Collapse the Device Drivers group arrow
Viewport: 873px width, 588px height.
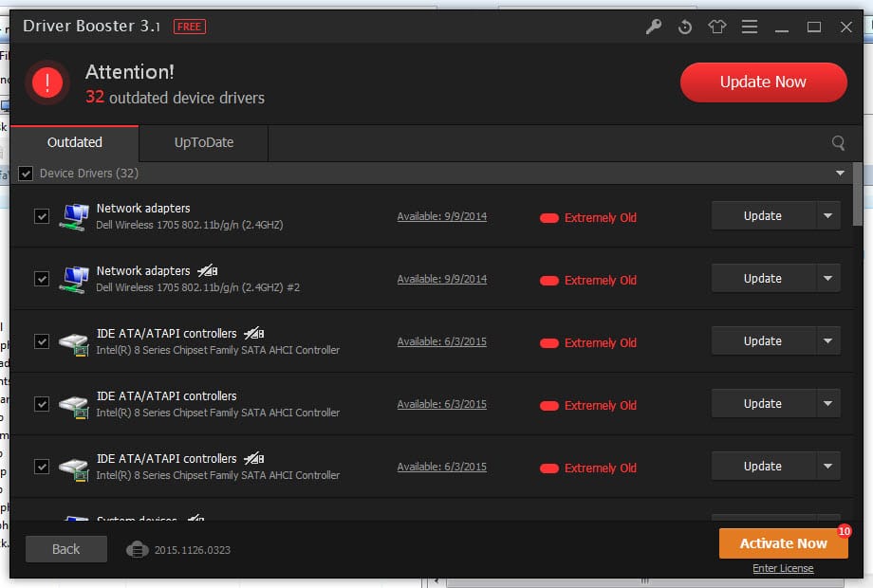tap(840, 174)
